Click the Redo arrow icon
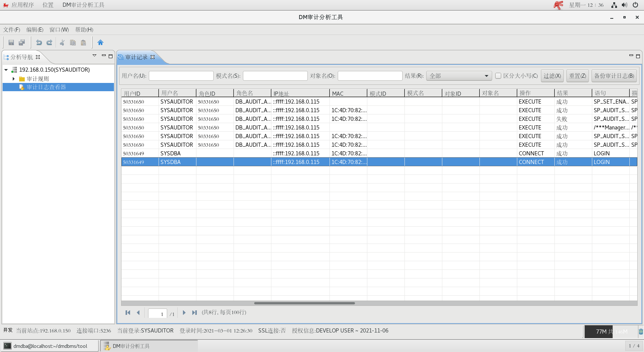This screenshot has height=352, width=644. pos(49,42)
